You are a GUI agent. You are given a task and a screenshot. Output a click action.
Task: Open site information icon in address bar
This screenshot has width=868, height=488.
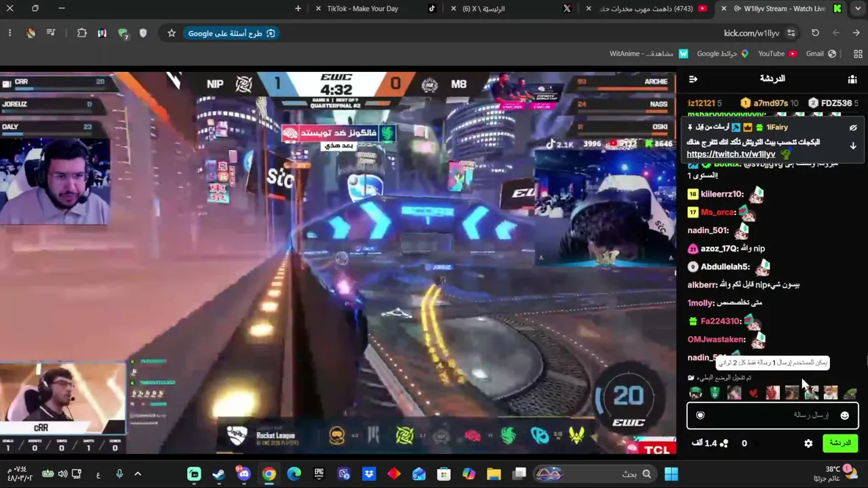(x=791, y=33)
